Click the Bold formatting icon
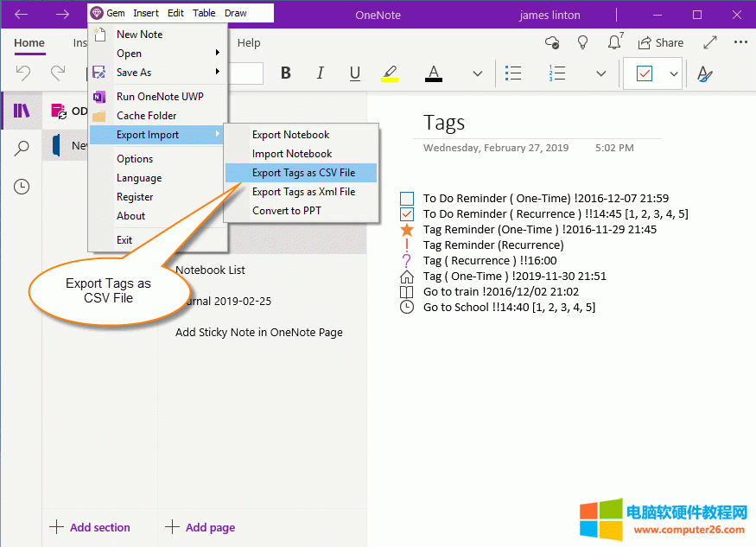The image size is (756, 547). click(286, 74)
